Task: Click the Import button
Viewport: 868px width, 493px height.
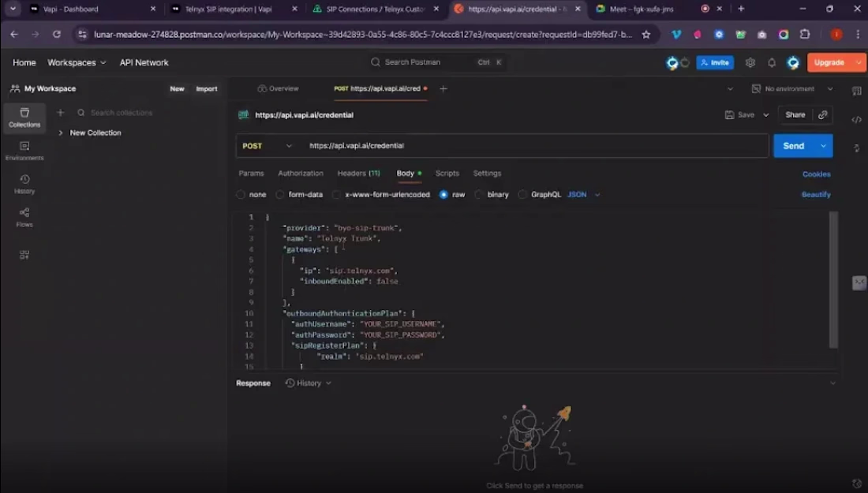Action: [x=207, y=88]
